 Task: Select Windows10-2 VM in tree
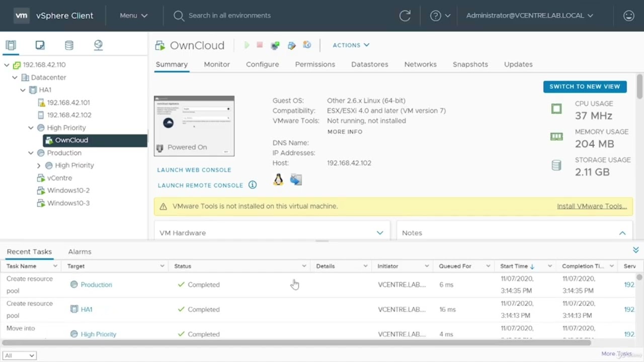pos(68,191)
